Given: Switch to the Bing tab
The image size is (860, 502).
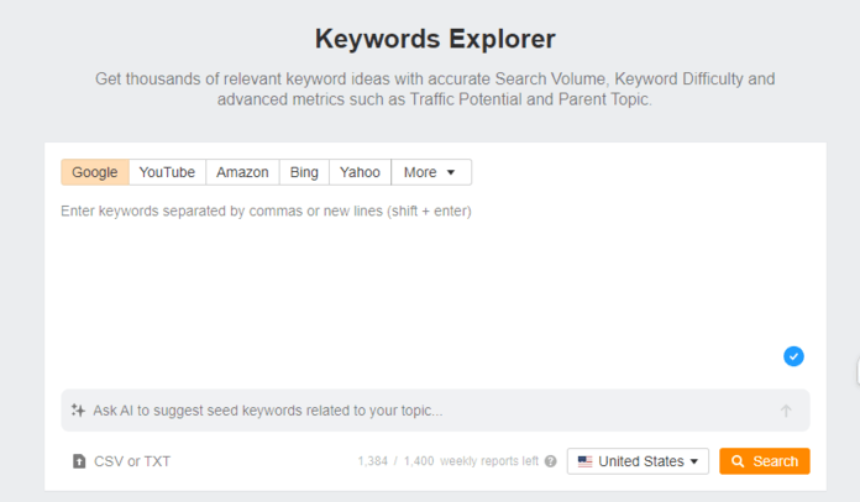Looking at the screenshot, I should pyautogui.click(x=304, y=172).
